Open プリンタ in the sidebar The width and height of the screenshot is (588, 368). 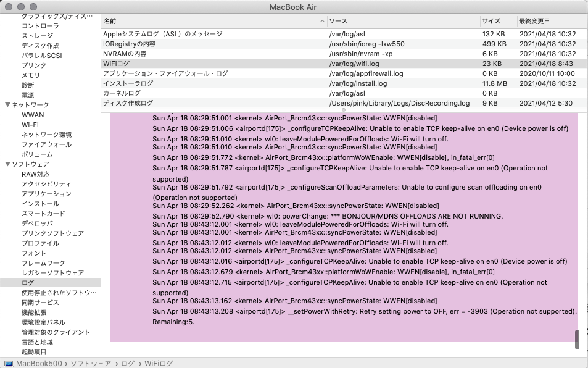pyautogui.click(x=34, y=65)
